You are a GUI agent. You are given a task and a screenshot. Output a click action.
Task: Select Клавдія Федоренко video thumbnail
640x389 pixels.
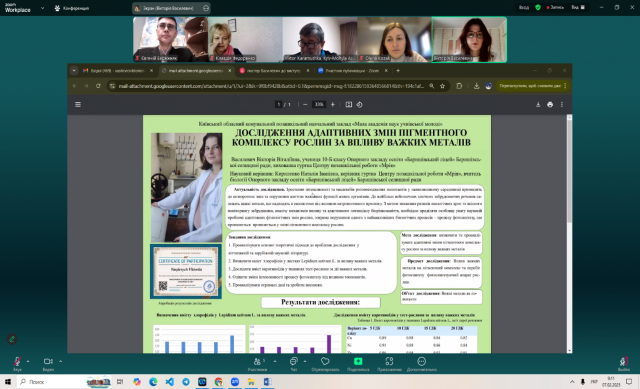tap(245, 40)
